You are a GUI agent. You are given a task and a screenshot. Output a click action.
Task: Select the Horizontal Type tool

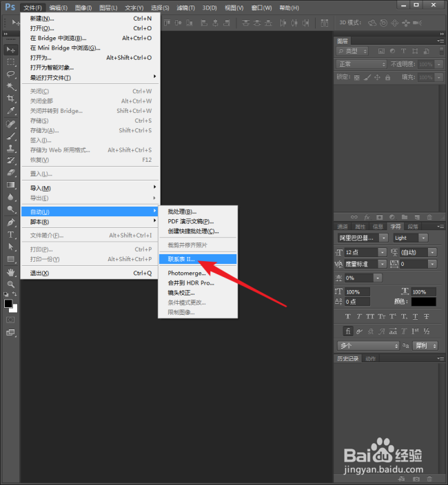tap(11, 235)
